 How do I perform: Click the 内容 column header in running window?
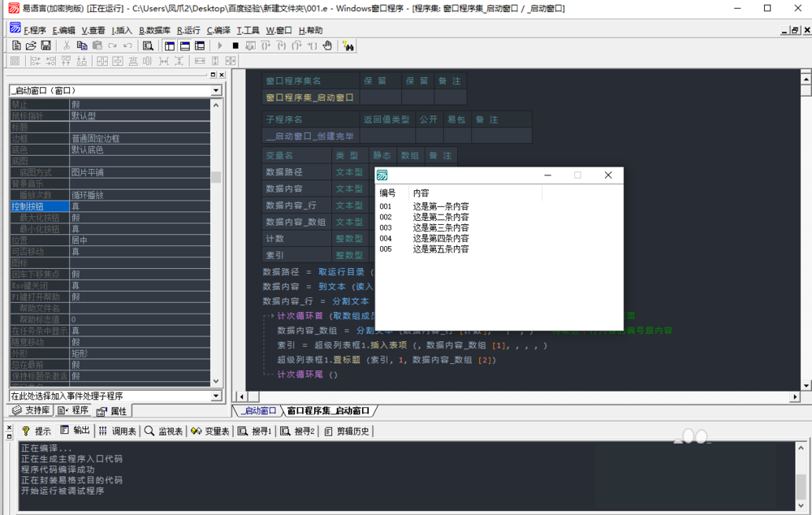click(x=475, y=193)
